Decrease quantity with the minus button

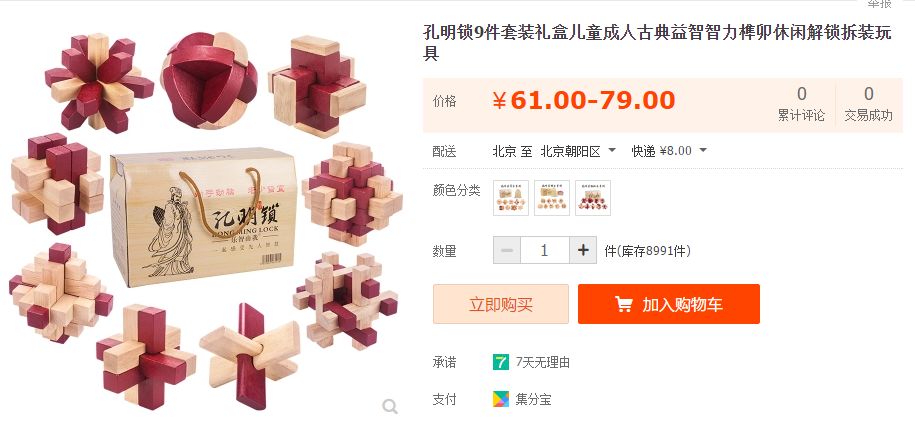[x=507, y=250]
